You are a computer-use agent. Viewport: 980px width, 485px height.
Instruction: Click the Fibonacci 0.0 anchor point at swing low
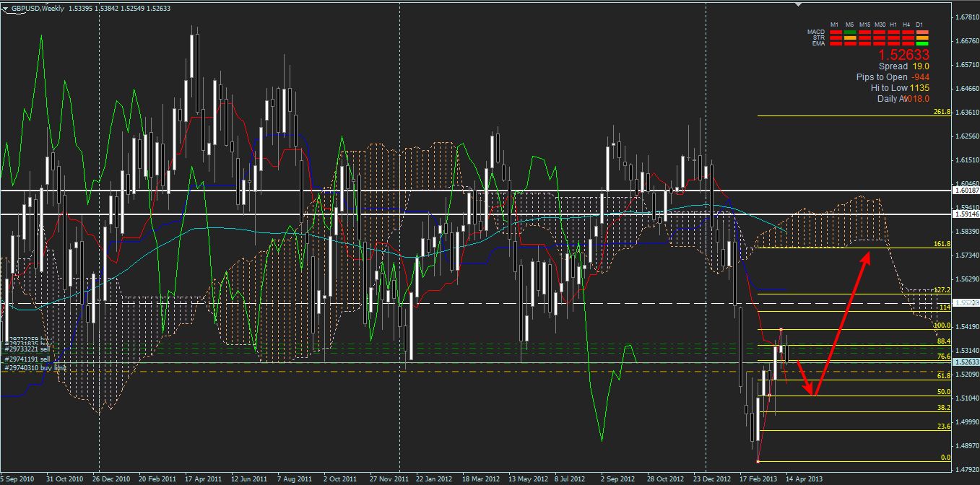tap(758, 461)
